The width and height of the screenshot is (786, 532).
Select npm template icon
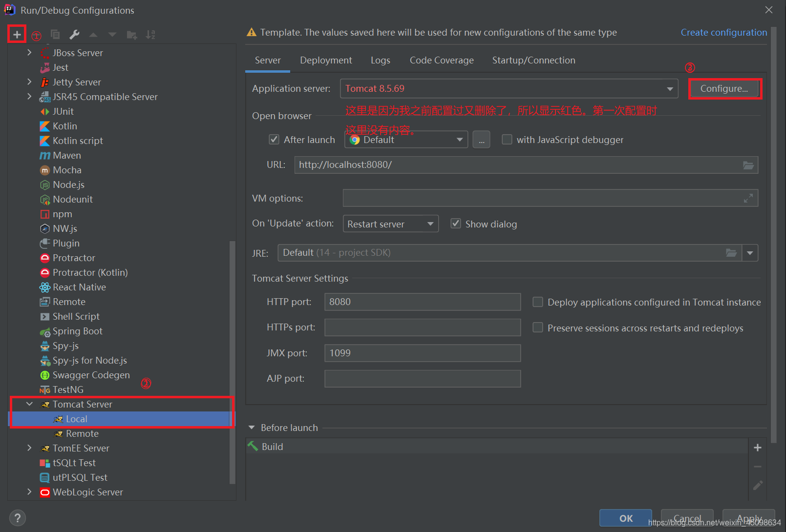coord(45,214)
